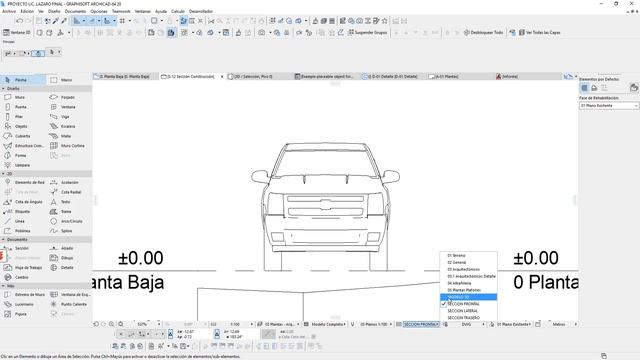Switch to 0. Planta Baja tab
The image size is (640, 360).
(x=125, y=77)
